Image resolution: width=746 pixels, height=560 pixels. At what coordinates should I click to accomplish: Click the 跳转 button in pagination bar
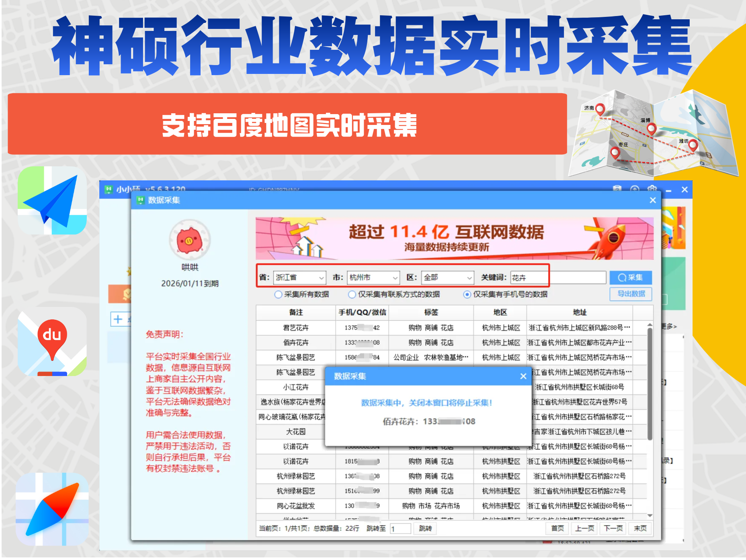click(x=425, y=529)
